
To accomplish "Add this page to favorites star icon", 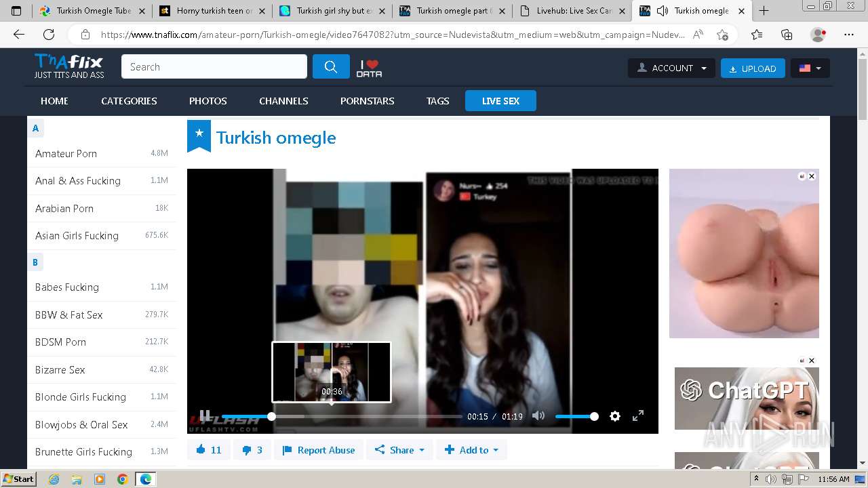I will point(722,35).
